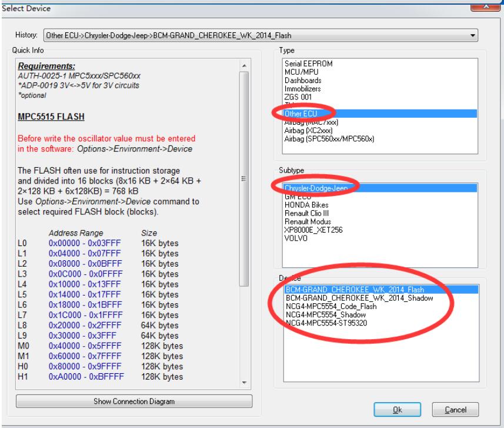Confirm selection with Ok button
This screenshot has height=428, width=504.
tap(398, 410)
